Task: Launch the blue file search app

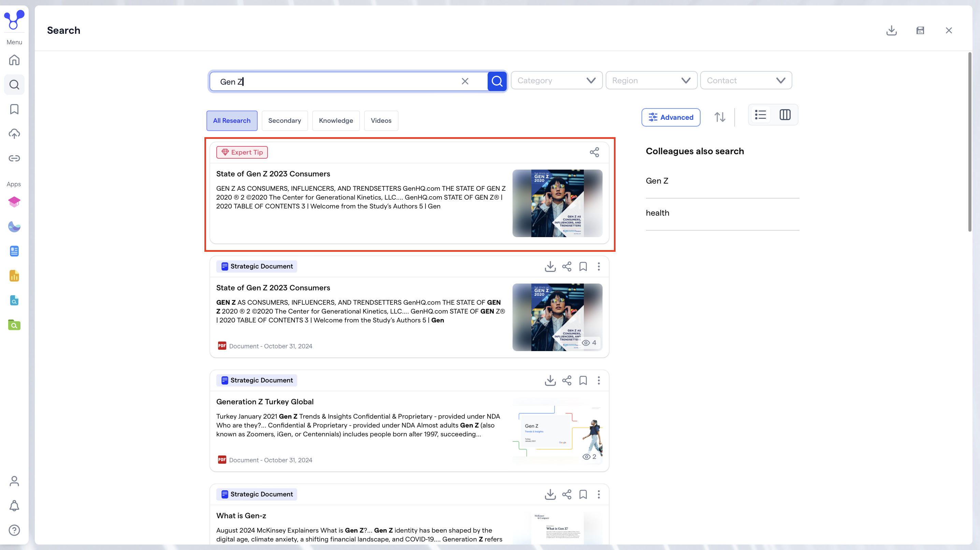Action: (14, 301)
